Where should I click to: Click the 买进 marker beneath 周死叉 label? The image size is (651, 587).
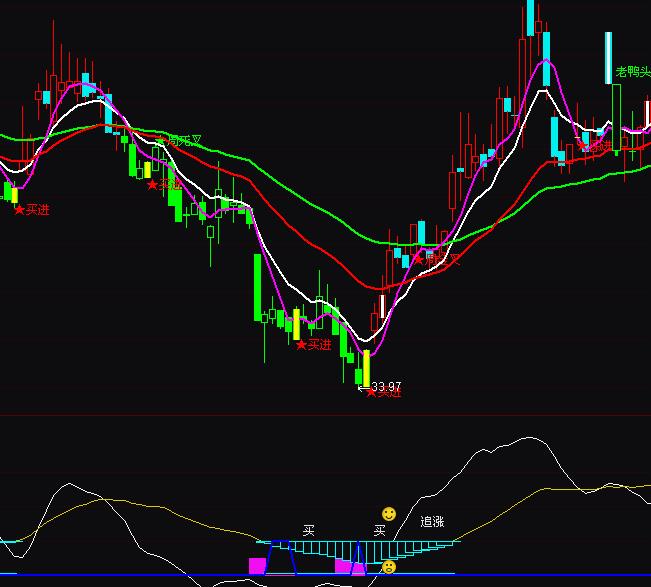click(170, 185)
